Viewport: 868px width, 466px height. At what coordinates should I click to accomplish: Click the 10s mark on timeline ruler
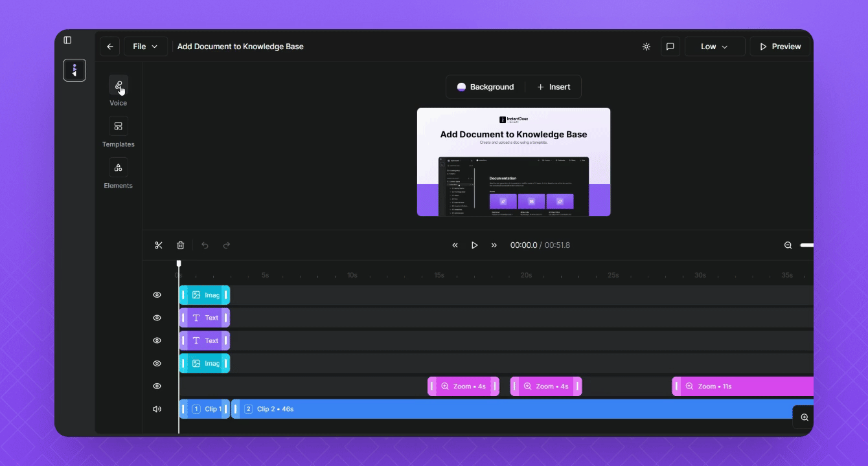(x=352, y=275)
